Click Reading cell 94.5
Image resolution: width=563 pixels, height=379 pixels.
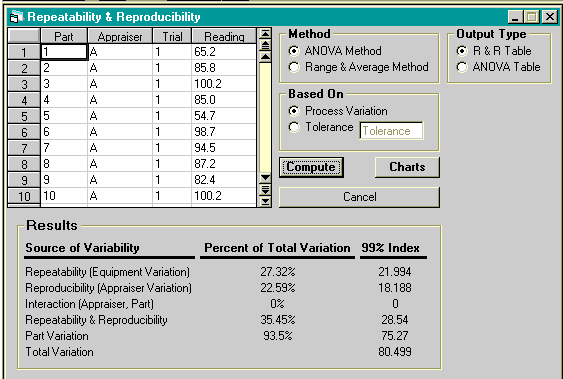[x=224, y=148]
